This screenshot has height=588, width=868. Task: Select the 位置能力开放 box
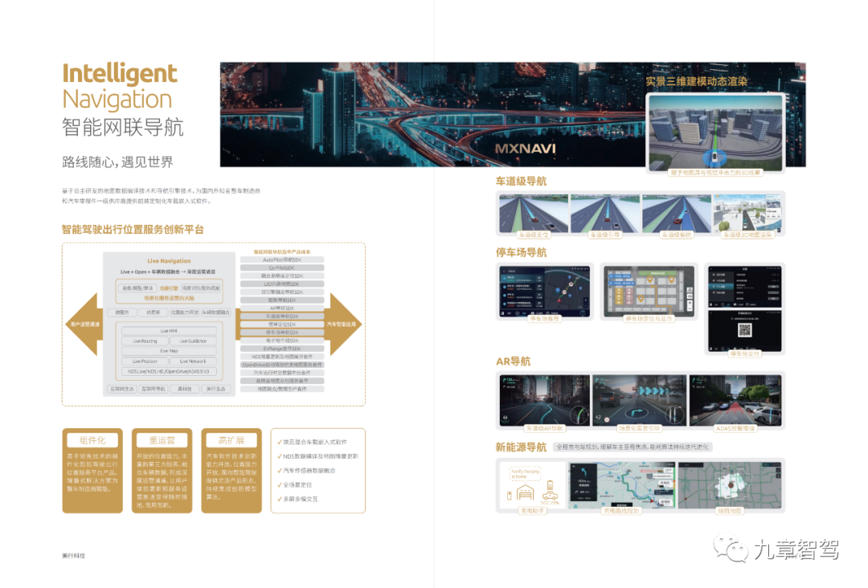(x=185, y=312)
